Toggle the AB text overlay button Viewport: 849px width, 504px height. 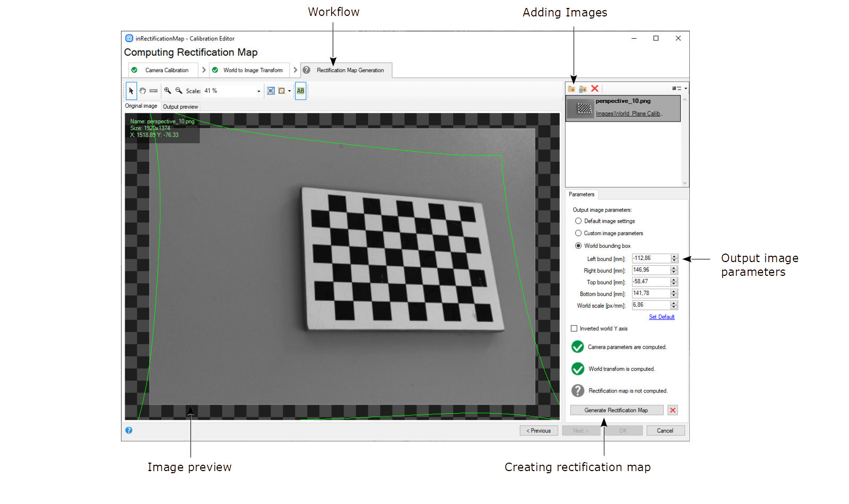(300, 91)
